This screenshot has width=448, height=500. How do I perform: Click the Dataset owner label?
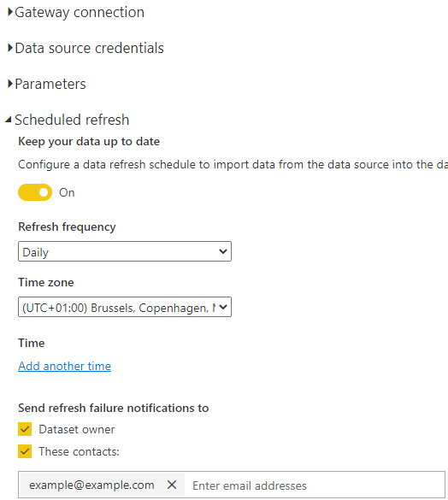pos(77,430)
